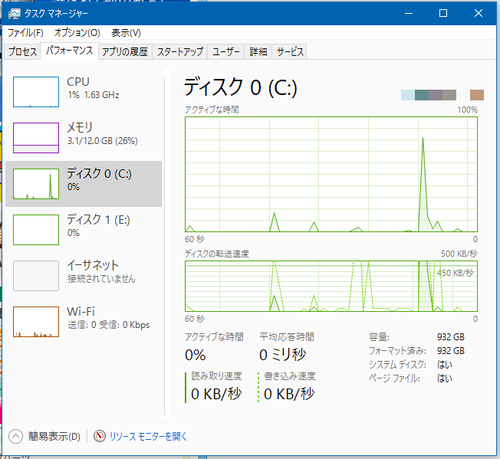Select the Wi-Fi sidebar entry
Screen dimensions: 500x459
[84, 322]
